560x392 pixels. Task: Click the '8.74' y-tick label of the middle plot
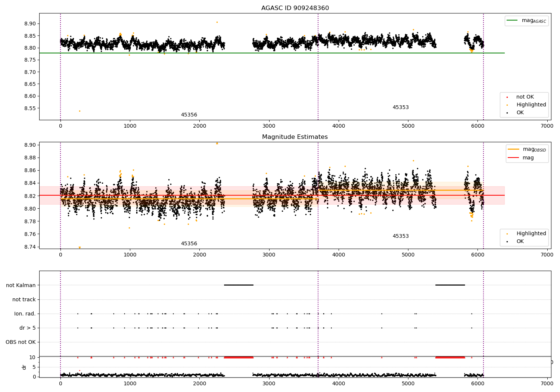point(30,247)
